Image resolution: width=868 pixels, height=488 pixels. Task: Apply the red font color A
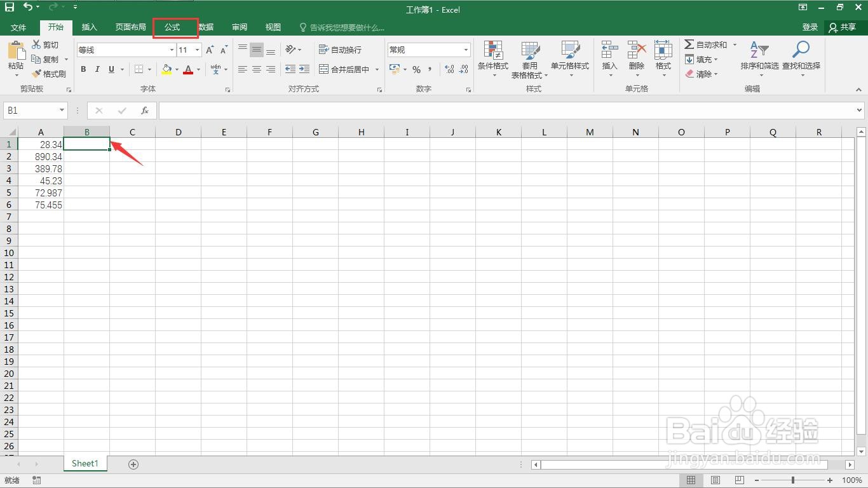click(x=188, y=69)
